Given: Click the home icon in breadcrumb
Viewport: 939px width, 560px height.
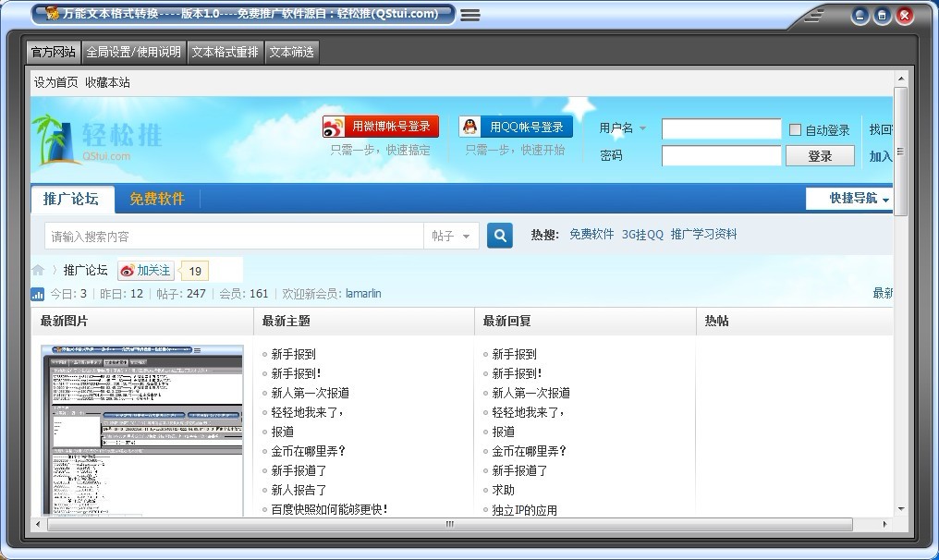Looking at the screenshot, I should pyautogui.click(x=38, y=271).
